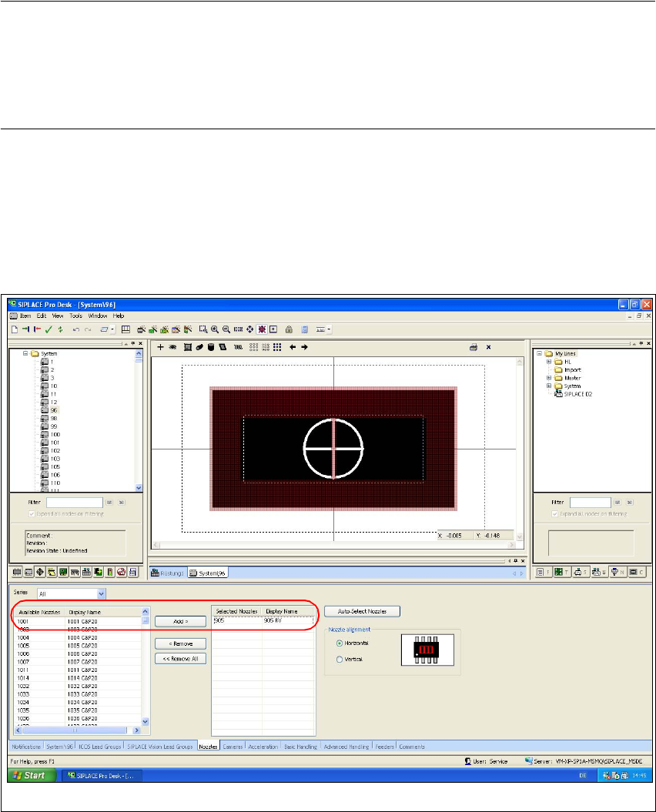Click the padlock icon in toolbar
The height and width of the screenshot is (812, 656).
[x=290, y=329]
